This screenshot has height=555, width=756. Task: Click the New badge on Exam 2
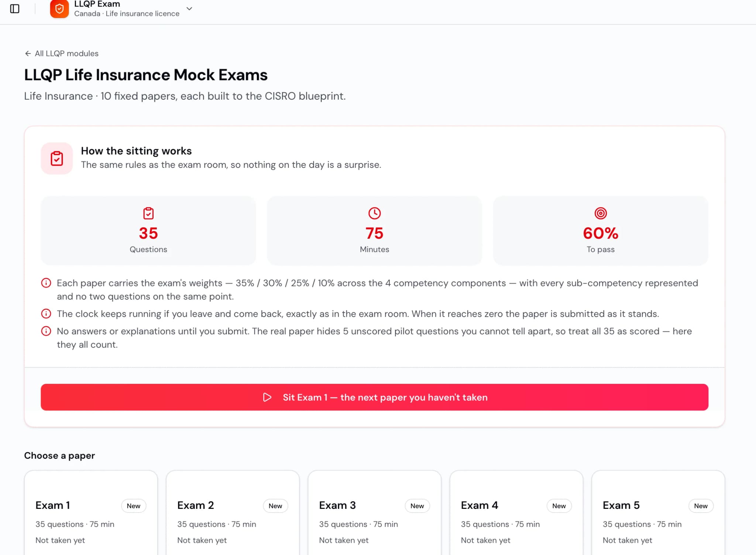pos(275,506)
